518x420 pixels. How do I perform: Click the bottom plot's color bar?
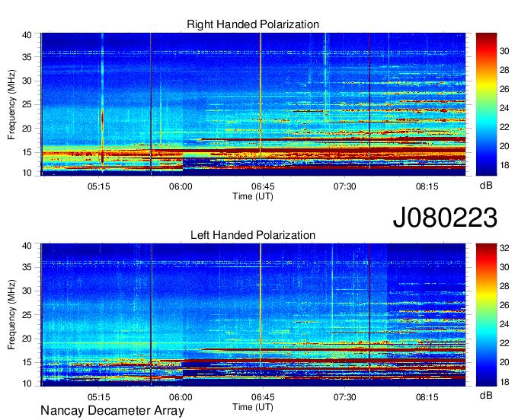[x=486, y=315]
